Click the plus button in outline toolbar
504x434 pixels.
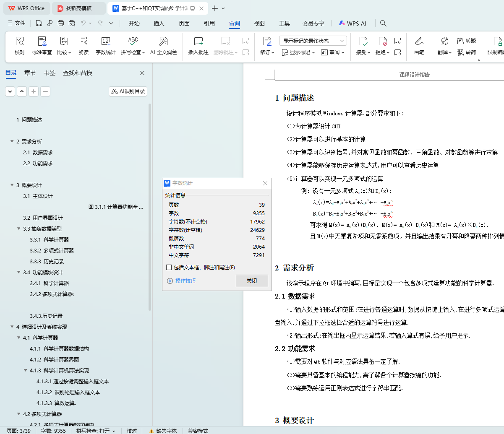(34, 91)
